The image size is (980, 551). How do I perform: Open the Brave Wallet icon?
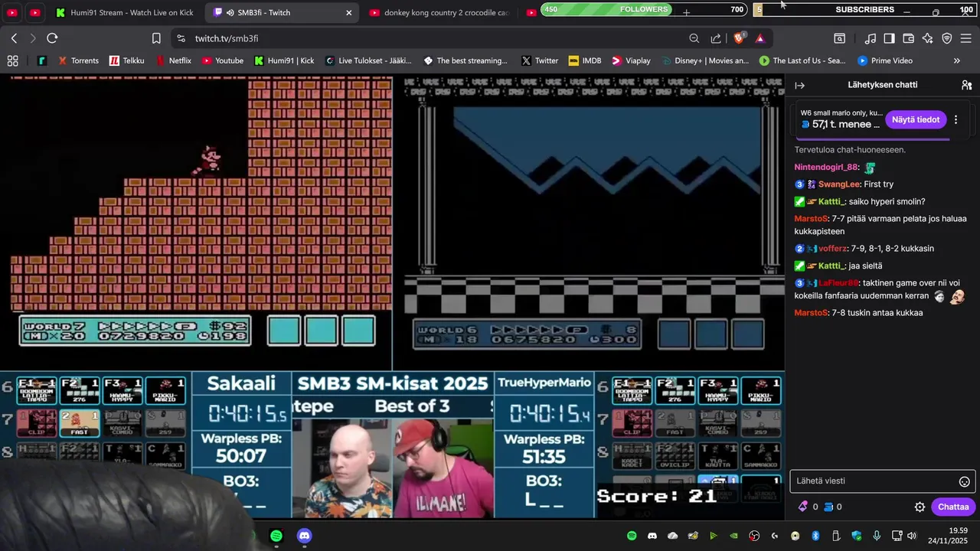[908, 38]
